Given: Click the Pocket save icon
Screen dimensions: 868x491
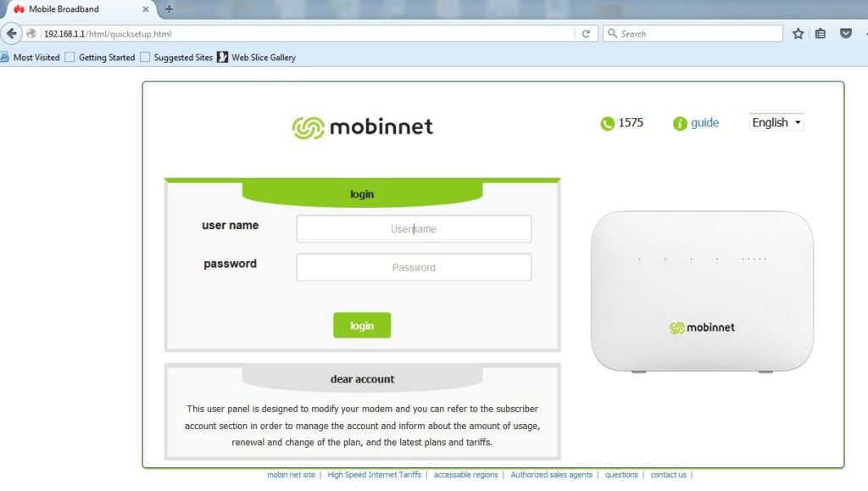Looking at the screenshot, I should pos(846,34).
